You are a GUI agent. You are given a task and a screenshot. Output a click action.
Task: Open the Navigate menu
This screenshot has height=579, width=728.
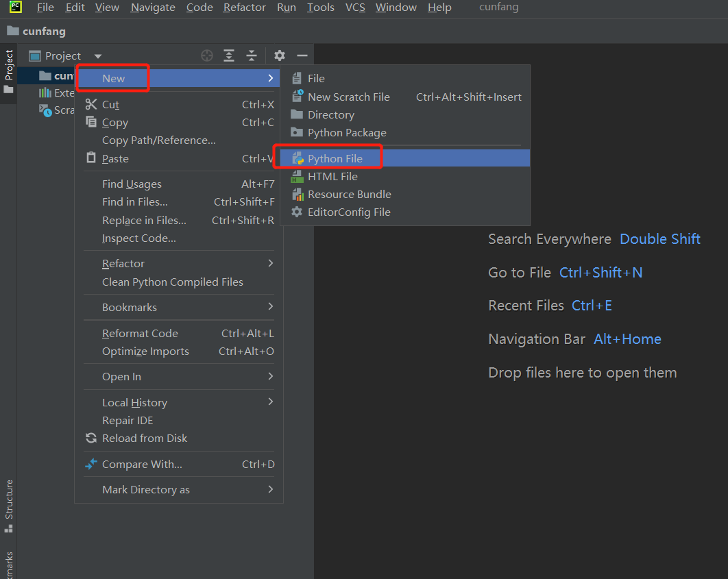click(x=153, y=8)
